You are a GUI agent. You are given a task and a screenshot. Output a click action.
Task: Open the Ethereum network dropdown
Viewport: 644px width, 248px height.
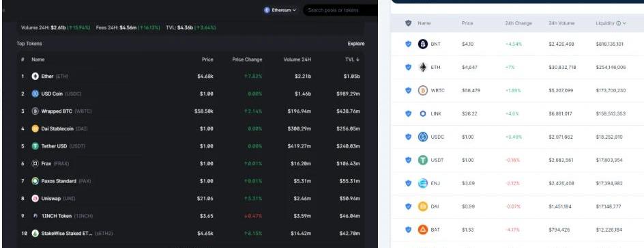[x=280, y=10]
